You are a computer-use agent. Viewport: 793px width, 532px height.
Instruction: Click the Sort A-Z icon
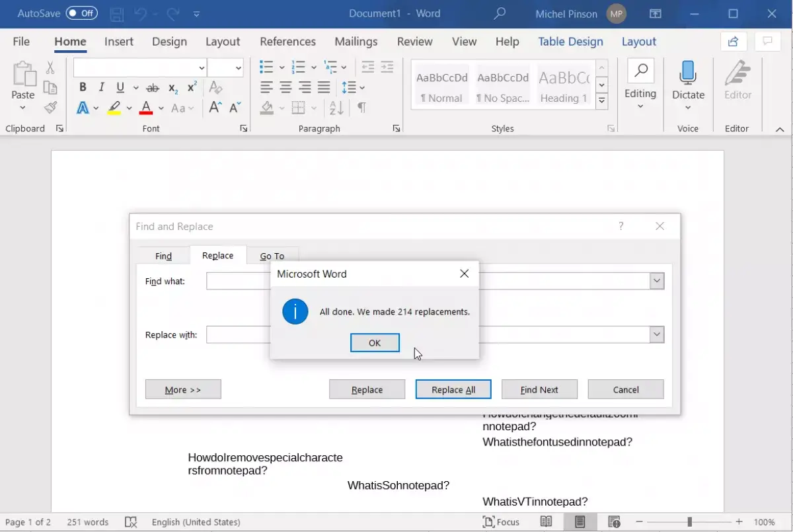(335, 108)
